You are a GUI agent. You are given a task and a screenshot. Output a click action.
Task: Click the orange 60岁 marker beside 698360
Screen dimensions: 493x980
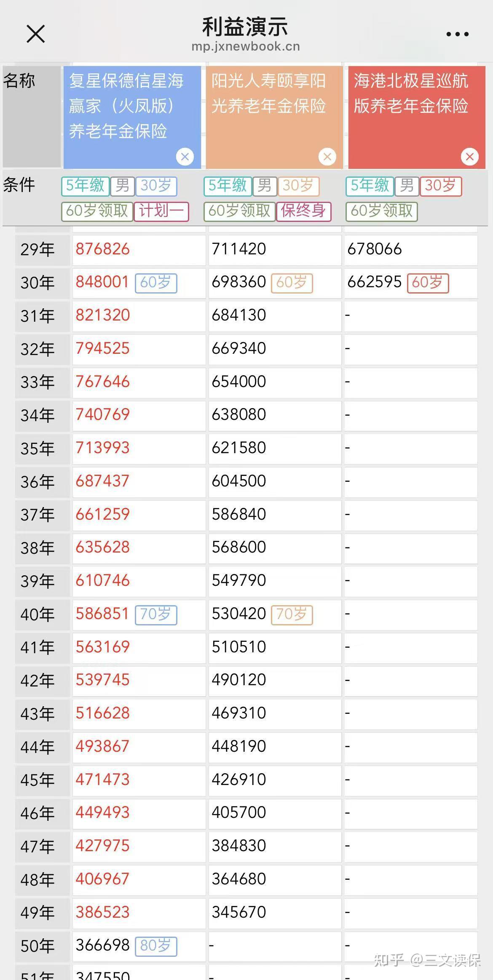[x=292, y=283]
